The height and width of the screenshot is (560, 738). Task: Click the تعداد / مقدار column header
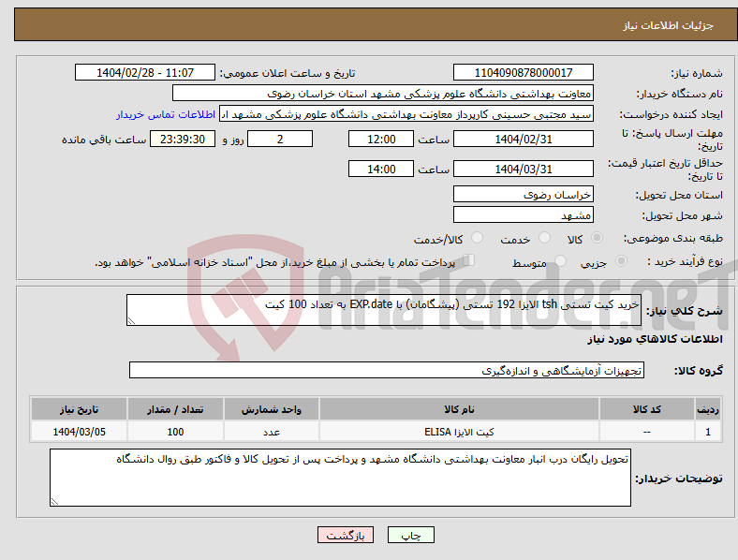tap(175, 409)
